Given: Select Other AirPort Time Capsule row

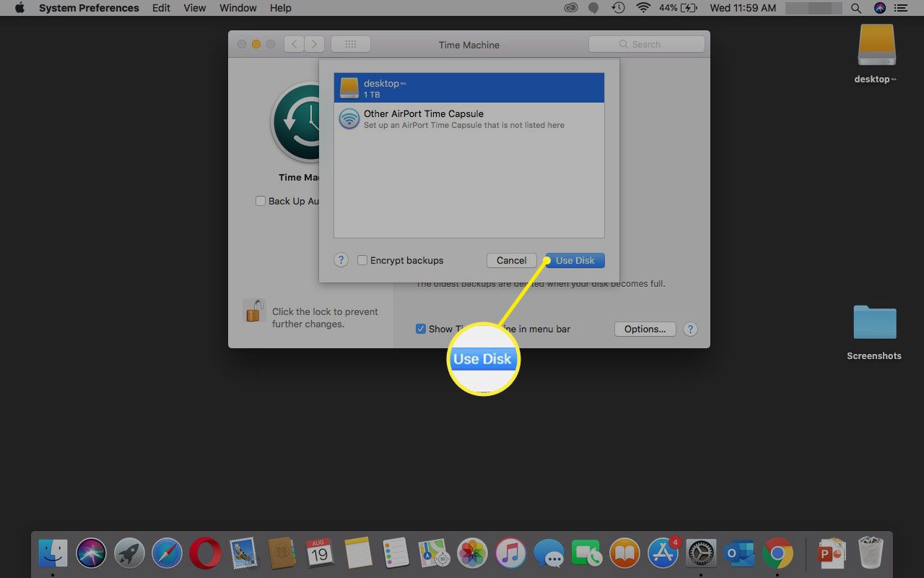Looking at the screenshot, I should click(468, 118).
